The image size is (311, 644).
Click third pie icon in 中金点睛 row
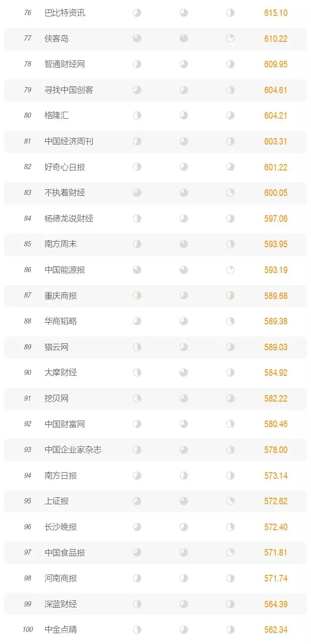pyautogui.click(x=230, y=630)
